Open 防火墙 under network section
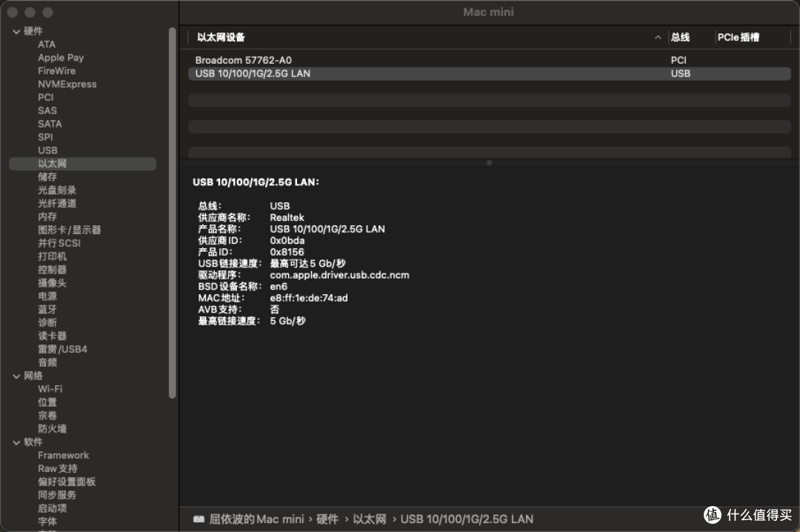This screenshot has width=800, height=532. tap(52, 429)
